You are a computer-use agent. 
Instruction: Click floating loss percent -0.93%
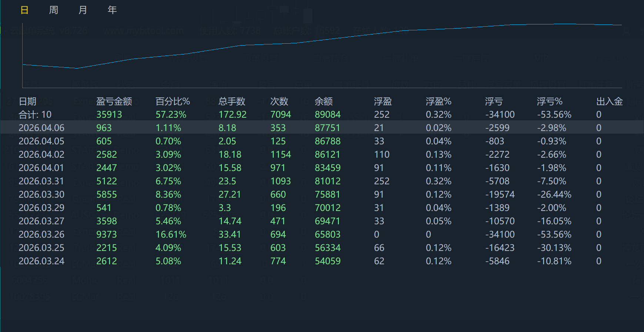[x=552, y=141]
